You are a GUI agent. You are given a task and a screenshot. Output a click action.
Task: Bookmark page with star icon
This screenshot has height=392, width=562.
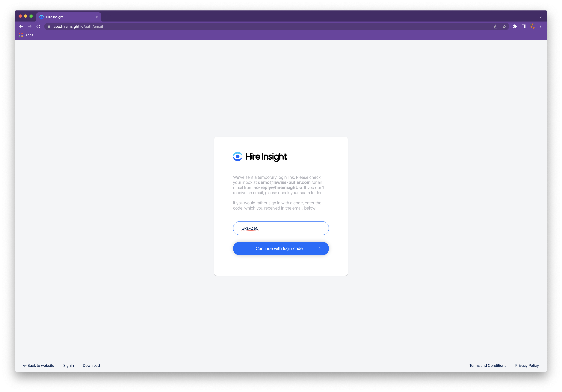pos(504,26)
